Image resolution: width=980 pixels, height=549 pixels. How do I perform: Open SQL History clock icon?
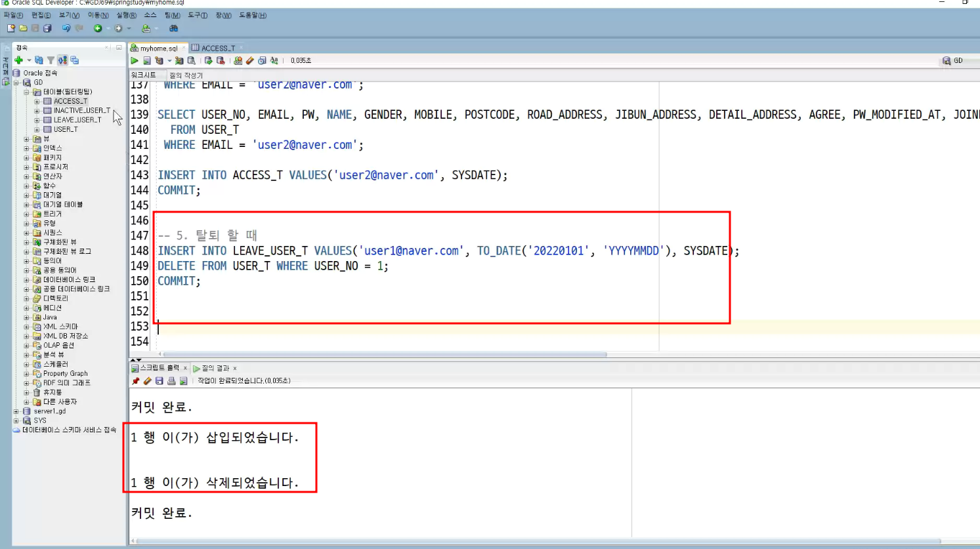click(x=262, y=60)
